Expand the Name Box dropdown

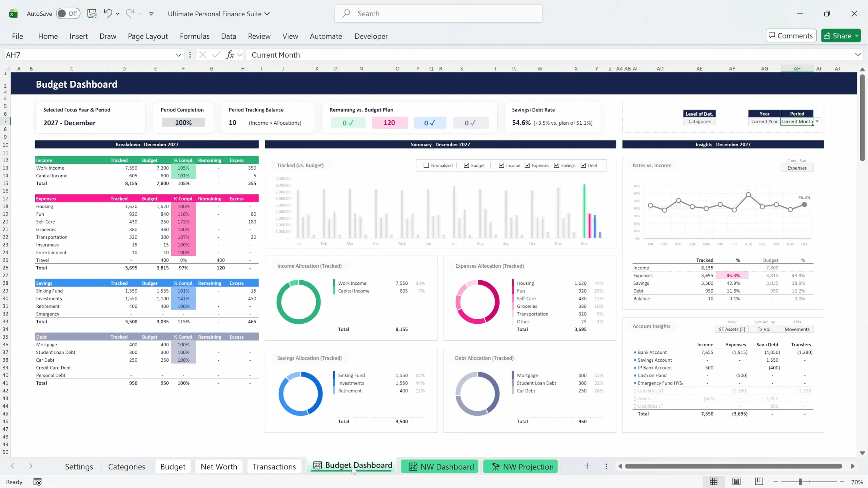[178, 55]
